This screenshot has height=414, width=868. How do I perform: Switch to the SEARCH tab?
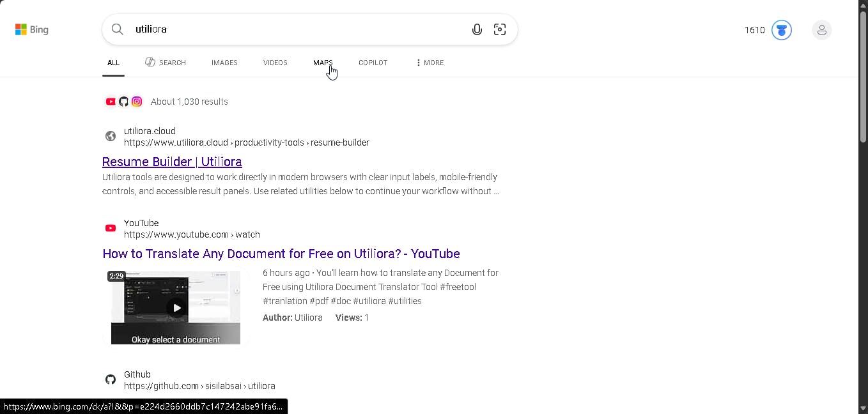tap(166, 63)
